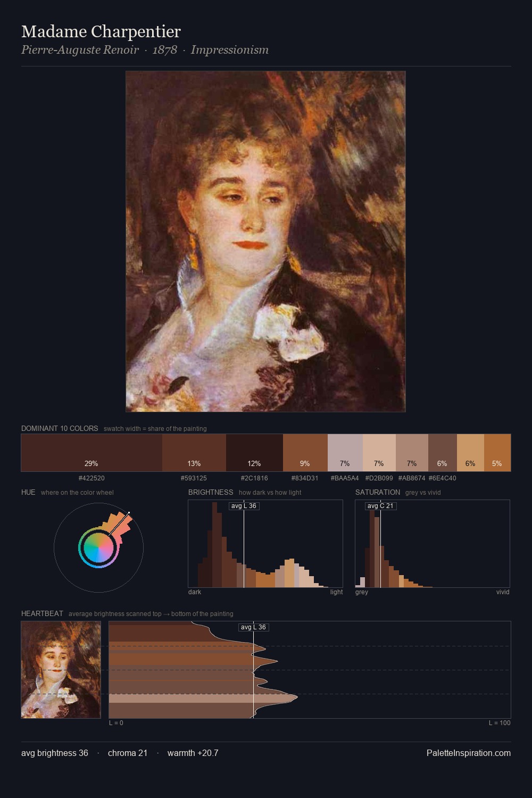This screenshot has width=532, height=798.
Task: Click the Impressionism movement text
Action: pos(230,50)
